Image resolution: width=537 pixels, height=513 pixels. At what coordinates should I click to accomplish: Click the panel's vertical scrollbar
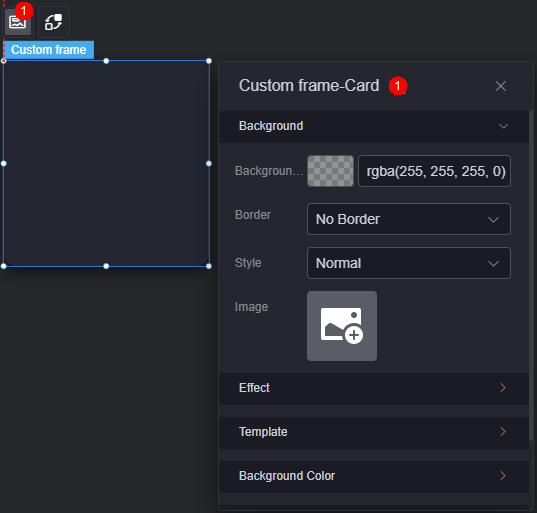[531, 276]
